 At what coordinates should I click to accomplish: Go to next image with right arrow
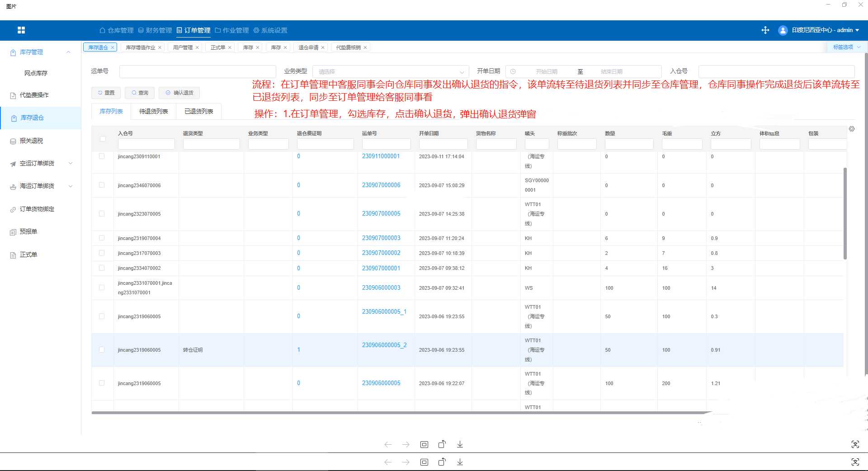click(406, 444)
